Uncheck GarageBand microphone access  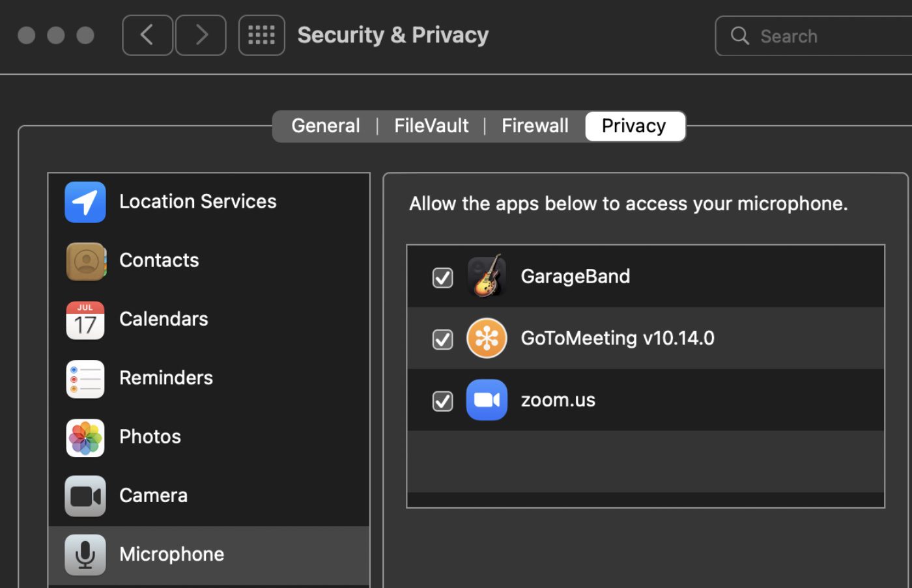[443, 277]
